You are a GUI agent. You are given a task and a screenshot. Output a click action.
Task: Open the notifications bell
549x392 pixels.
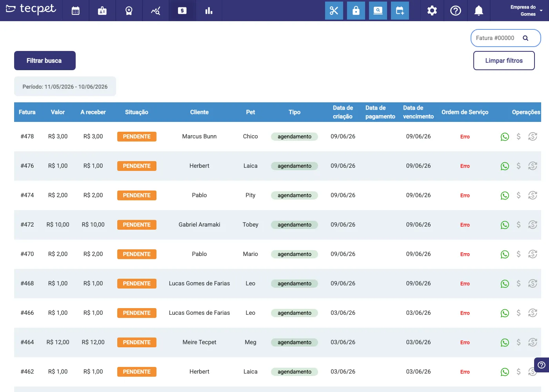[x=479, y=11]
